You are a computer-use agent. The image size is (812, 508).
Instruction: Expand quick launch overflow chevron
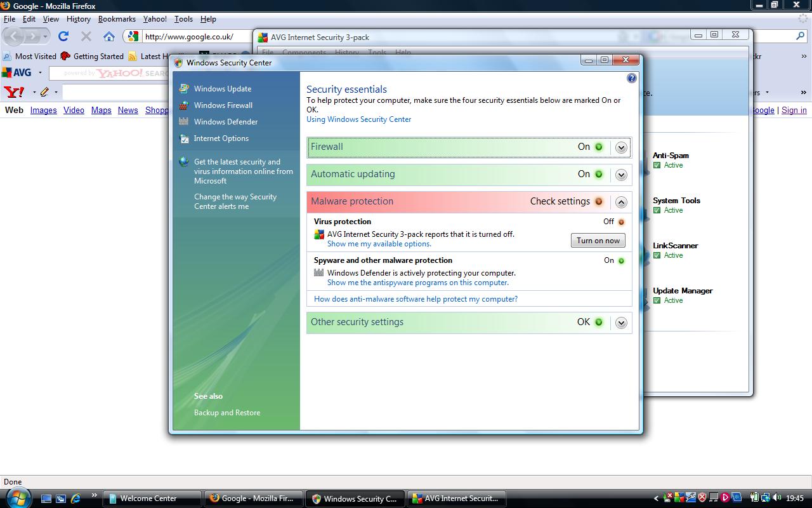point(95,495)
